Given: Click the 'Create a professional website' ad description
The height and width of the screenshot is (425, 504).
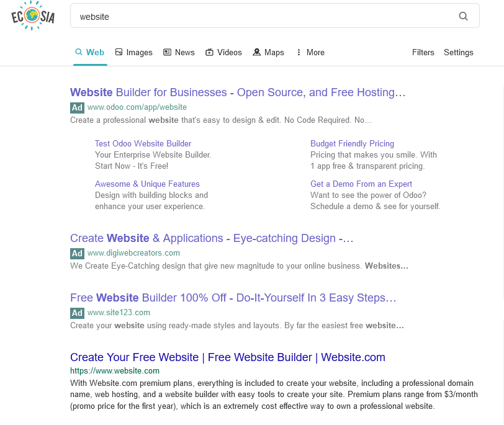Looking at the screenshot, I should click(221, 120).
